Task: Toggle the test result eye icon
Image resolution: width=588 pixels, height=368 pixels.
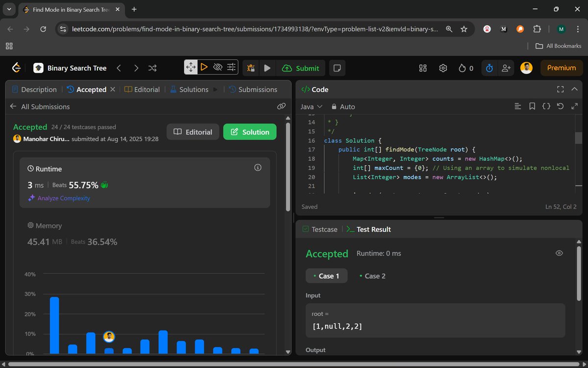Action: 559,253
